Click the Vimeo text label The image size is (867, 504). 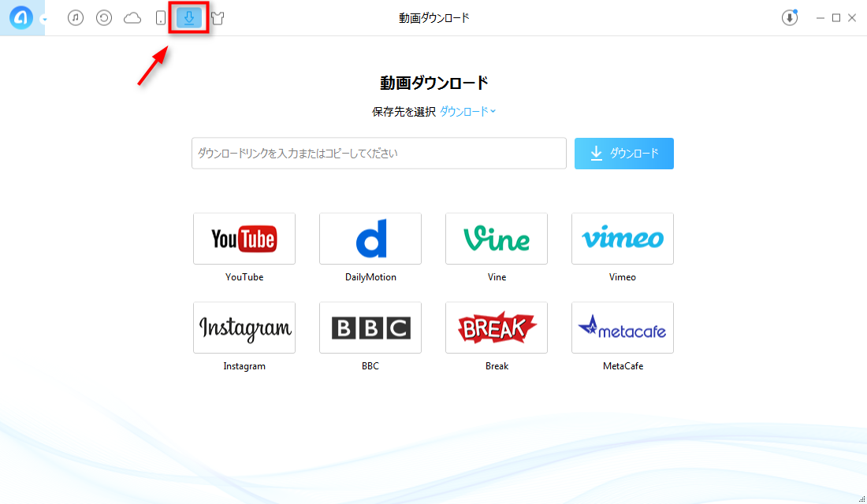click(623, 277)
